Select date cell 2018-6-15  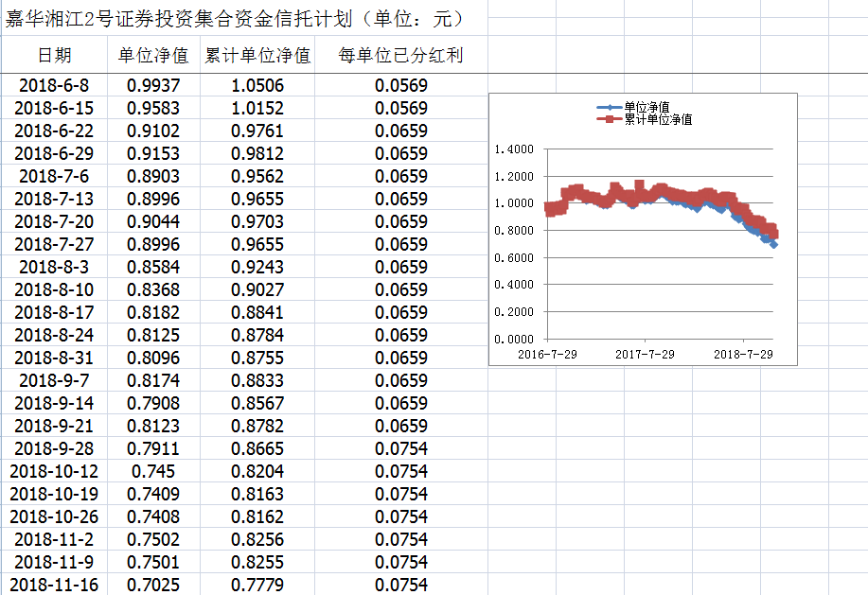[x=54, y=108]
